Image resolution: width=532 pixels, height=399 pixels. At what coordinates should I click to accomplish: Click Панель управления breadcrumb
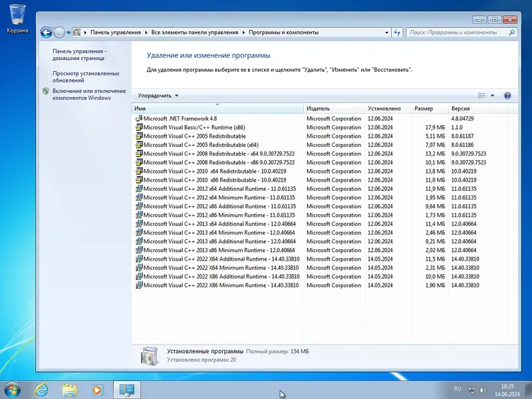click(x=115, y=33)
